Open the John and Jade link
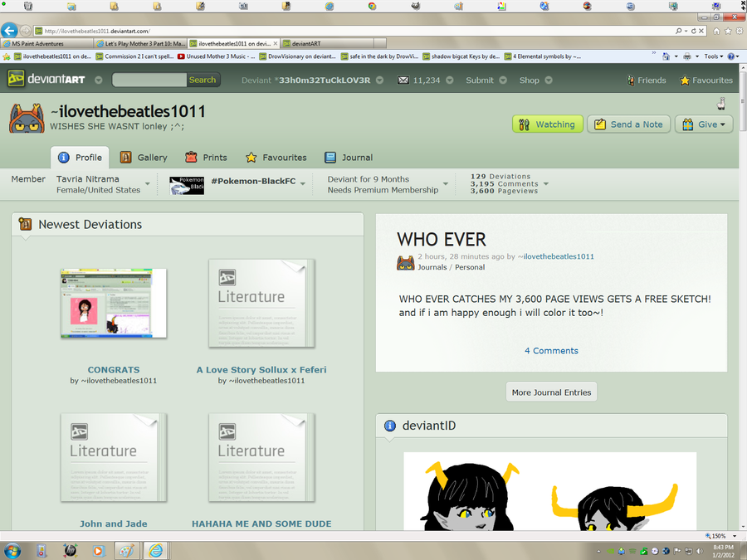This screenshot has height=560, width=747. click(114, 523)
